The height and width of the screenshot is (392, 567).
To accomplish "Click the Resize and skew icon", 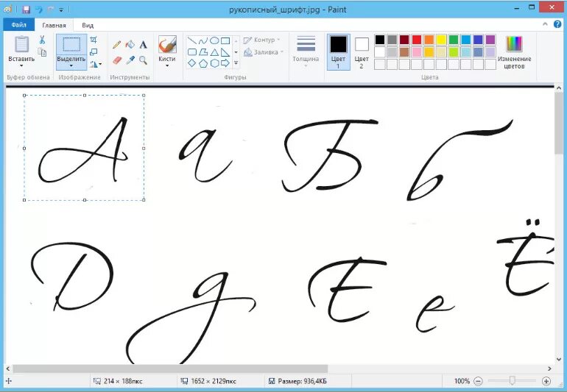I will [x=94, y=52].
